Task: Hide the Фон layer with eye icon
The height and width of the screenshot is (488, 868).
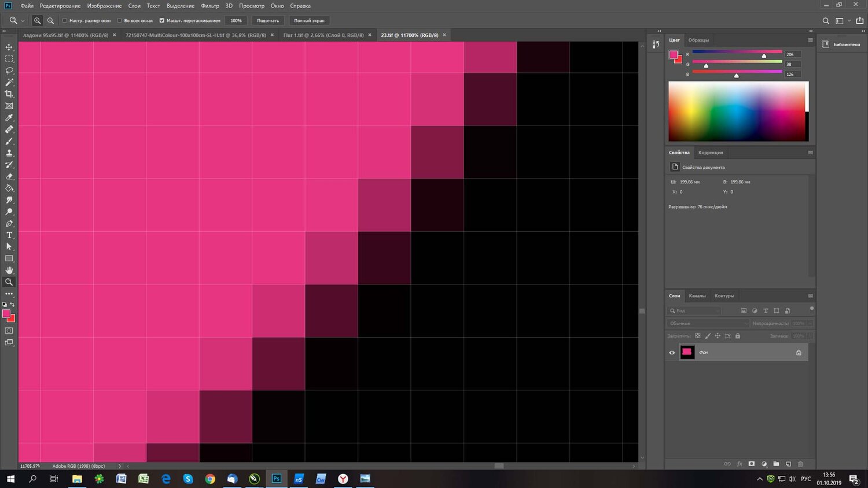Action: tap(672, 353)
